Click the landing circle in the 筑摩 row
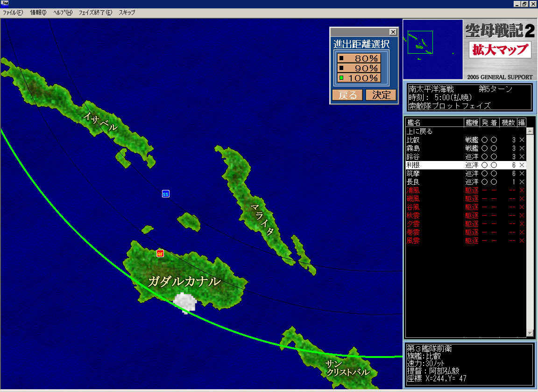The image size is (538, 392). [x=494, y=174]
